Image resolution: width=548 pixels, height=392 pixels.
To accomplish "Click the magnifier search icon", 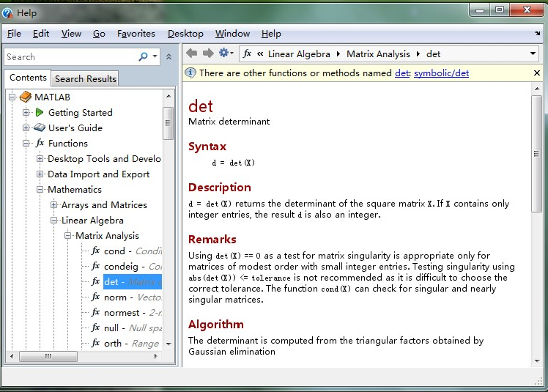I will (x=144, y=56).
